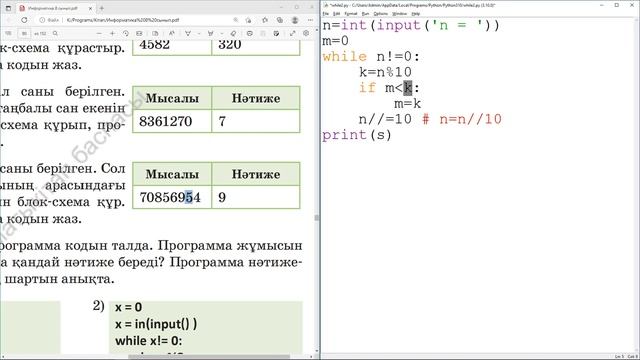
Task: Open the Edit menu in IDLE
Action: coord(337,14)
